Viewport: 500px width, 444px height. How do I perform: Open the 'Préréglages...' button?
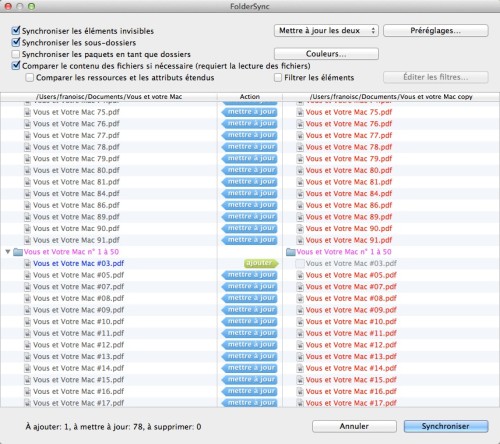tap(436, 31)
